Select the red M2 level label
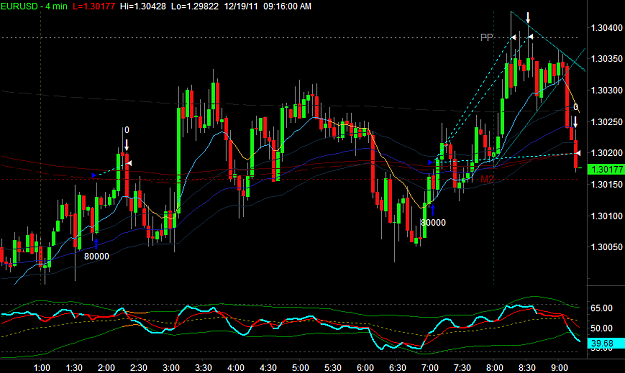The width and height of the screenshot is (625, 373). coord(487,179)
